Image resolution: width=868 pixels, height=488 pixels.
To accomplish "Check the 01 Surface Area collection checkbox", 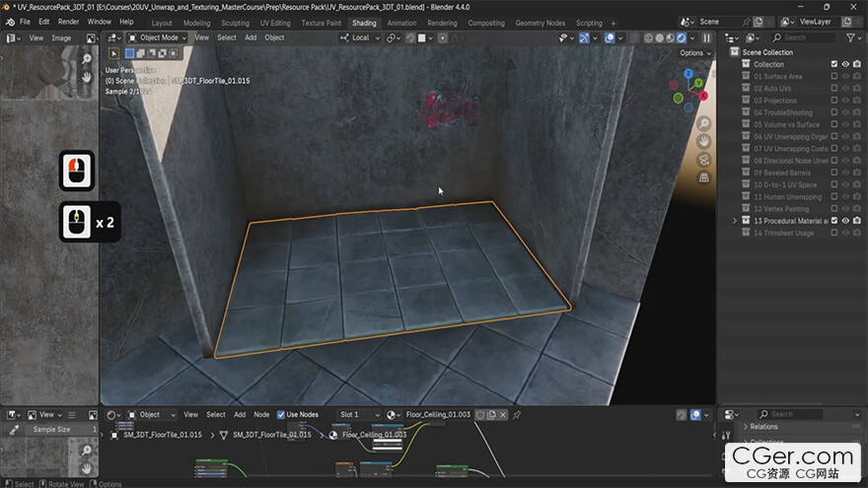I will 833,76.
